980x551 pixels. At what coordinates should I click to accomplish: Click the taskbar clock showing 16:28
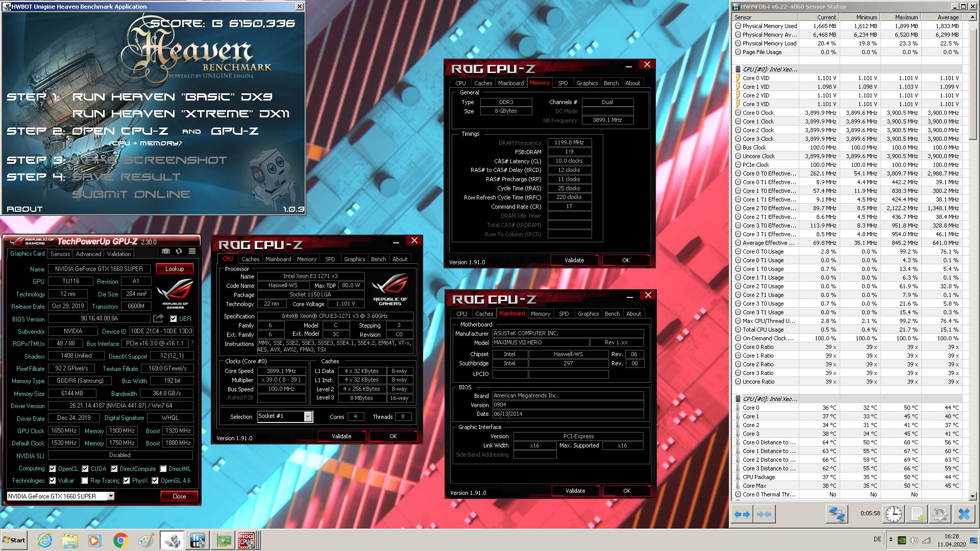(951, 540)
